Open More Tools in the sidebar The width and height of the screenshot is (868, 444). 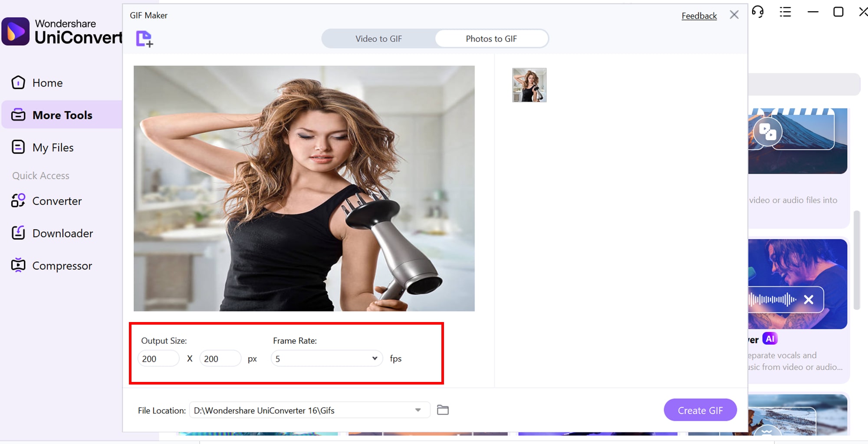click(x=62, y=115)
